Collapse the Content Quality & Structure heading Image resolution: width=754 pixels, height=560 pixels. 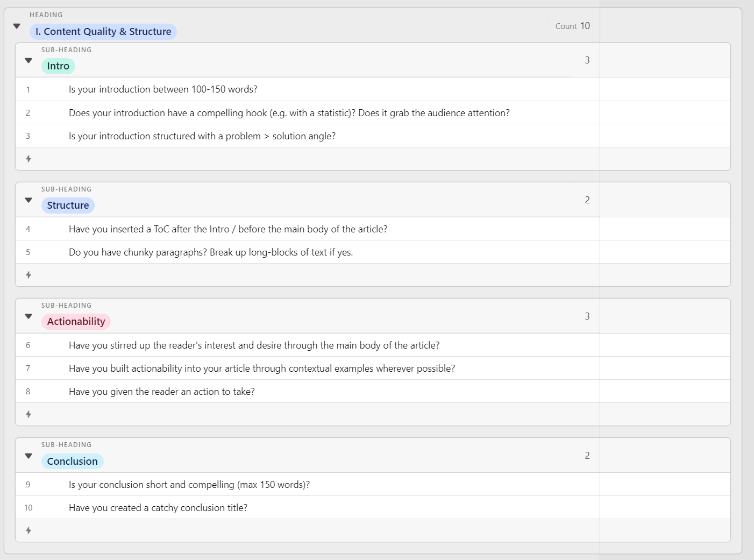[17, 26]
